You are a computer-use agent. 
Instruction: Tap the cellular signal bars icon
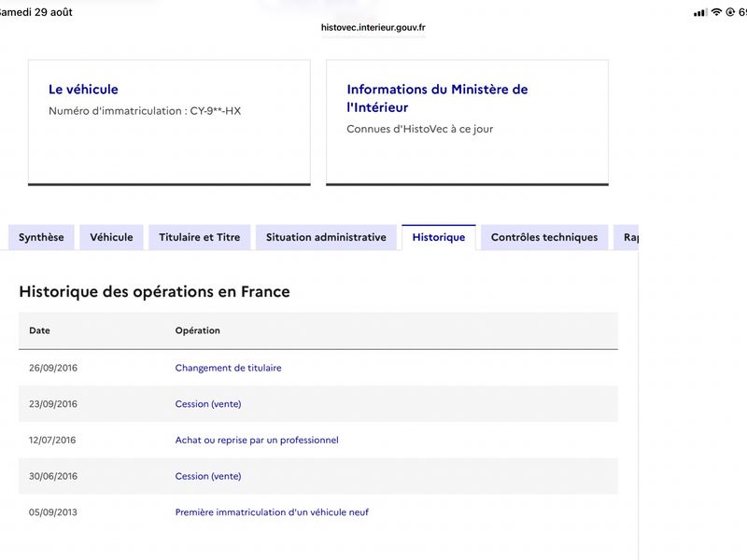point(700,13)
